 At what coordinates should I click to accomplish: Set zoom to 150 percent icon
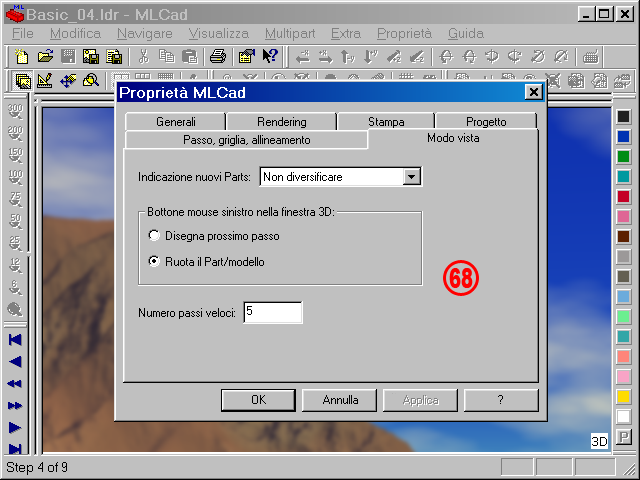(x=15, y=155)
